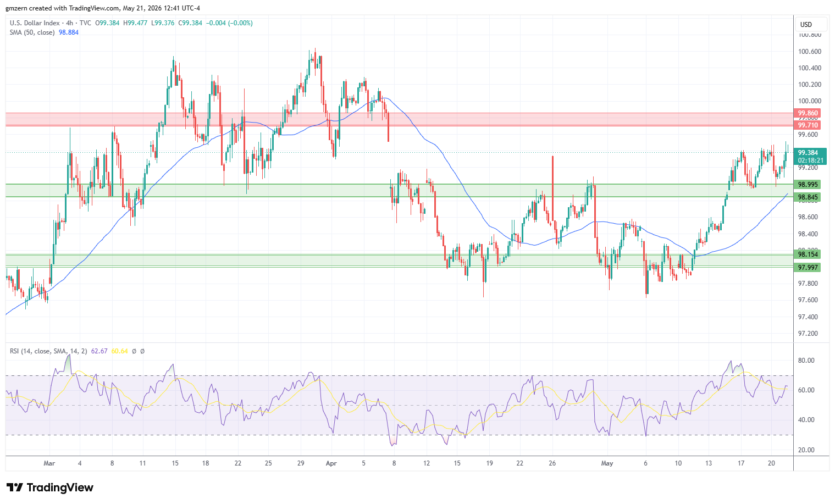
Task: Click the RSI axis label 60.00
Action: [x=806, y=390]
